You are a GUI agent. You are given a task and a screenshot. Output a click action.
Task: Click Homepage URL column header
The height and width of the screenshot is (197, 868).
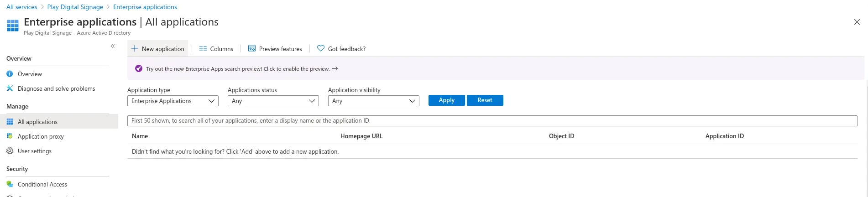(x=361, y=136)
